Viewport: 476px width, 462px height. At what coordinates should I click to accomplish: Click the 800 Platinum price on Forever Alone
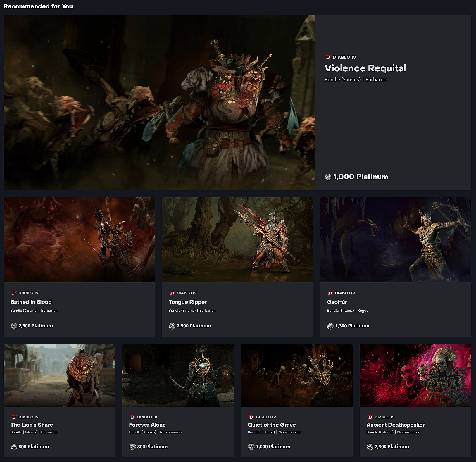152,447
